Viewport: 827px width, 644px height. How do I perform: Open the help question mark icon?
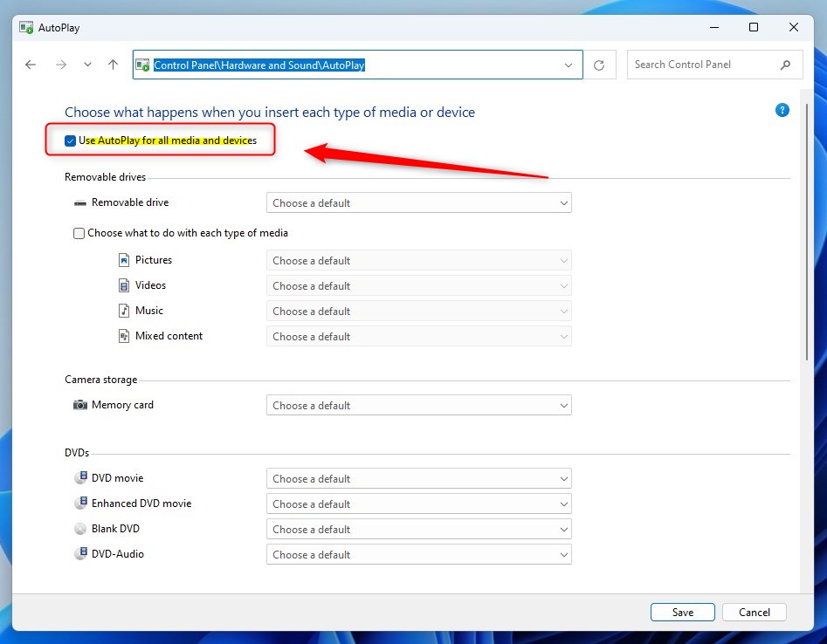(782, 110)
